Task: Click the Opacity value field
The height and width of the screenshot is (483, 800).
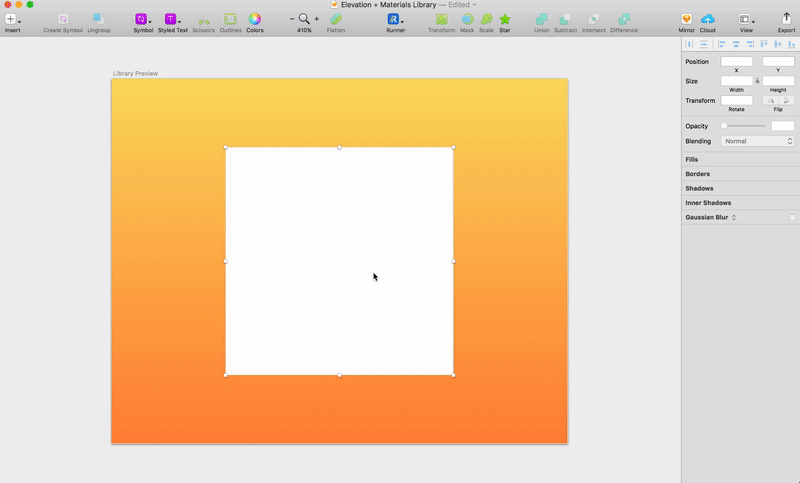Action: [783, 126]
